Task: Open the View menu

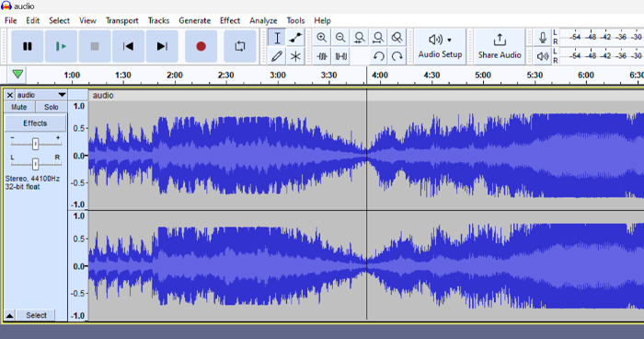Action: point(87,20)
